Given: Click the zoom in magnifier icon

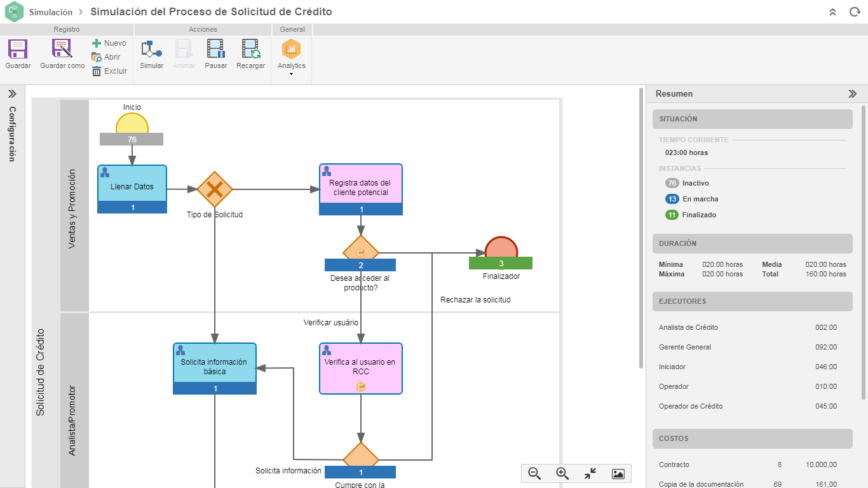Looking at the screenshot, I should pyautogui.click(x=562, y=473).
